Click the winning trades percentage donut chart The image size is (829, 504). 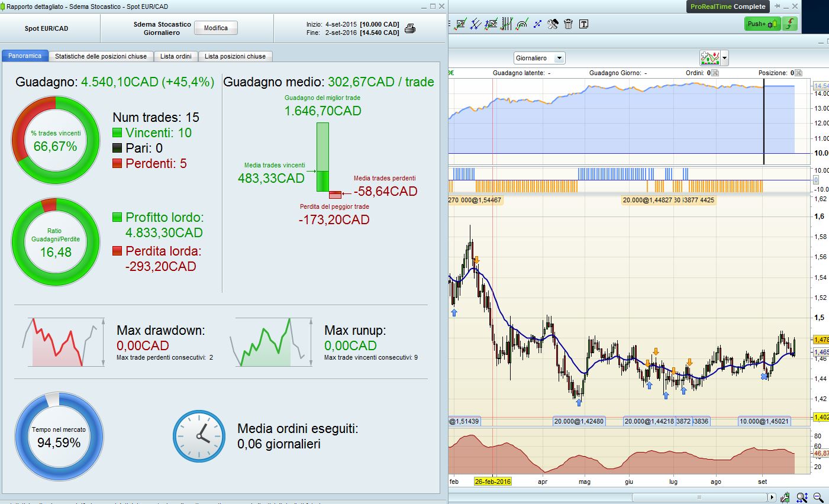point(56,140)
